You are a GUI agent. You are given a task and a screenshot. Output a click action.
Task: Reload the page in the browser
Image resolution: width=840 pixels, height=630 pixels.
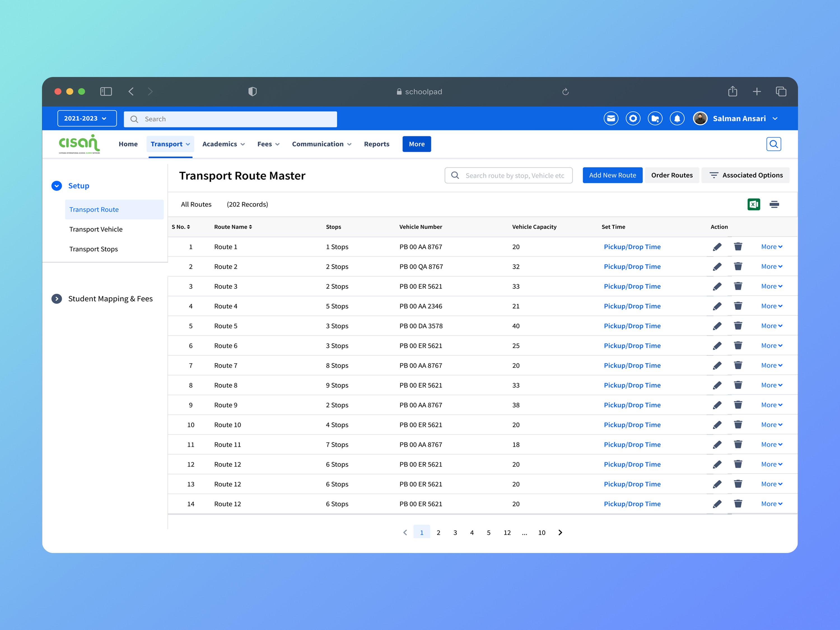(565, 92)
